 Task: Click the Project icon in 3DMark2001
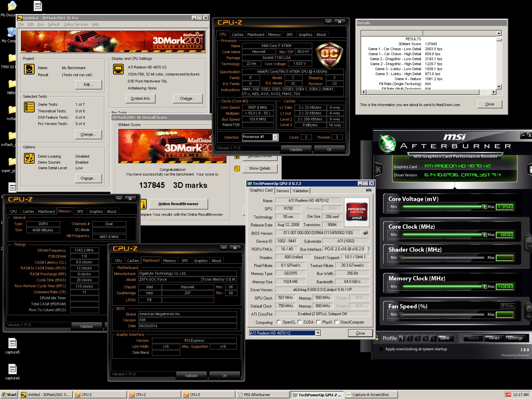(x=29, y=69)
